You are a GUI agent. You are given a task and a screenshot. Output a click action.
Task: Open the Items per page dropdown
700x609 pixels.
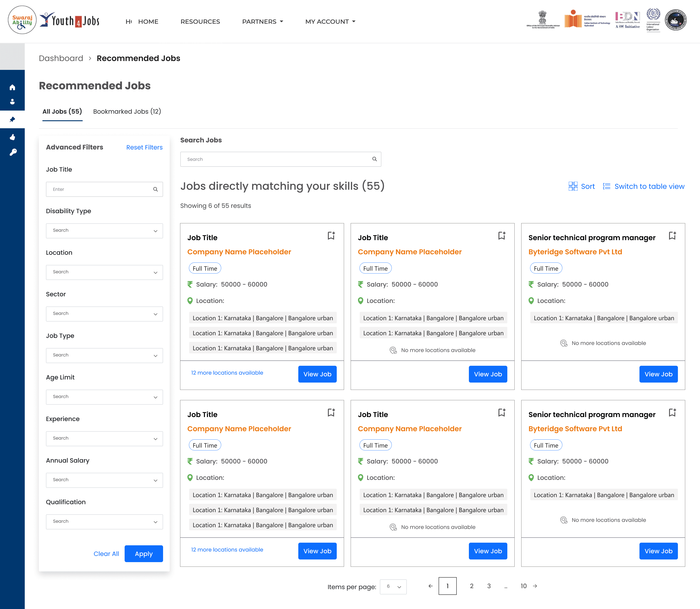pos(393,587)
